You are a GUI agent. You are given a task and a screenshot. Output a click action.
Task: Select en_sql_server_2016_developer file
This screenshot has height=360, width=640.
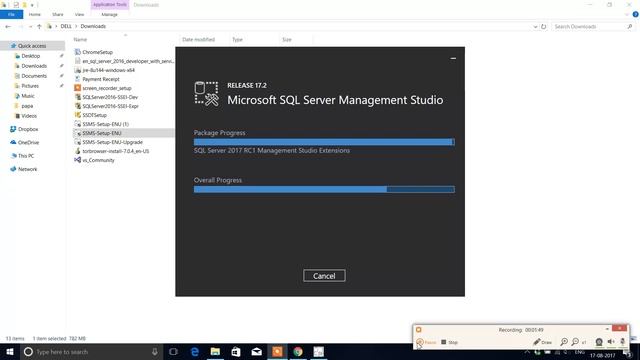click(x=128, y=61)
